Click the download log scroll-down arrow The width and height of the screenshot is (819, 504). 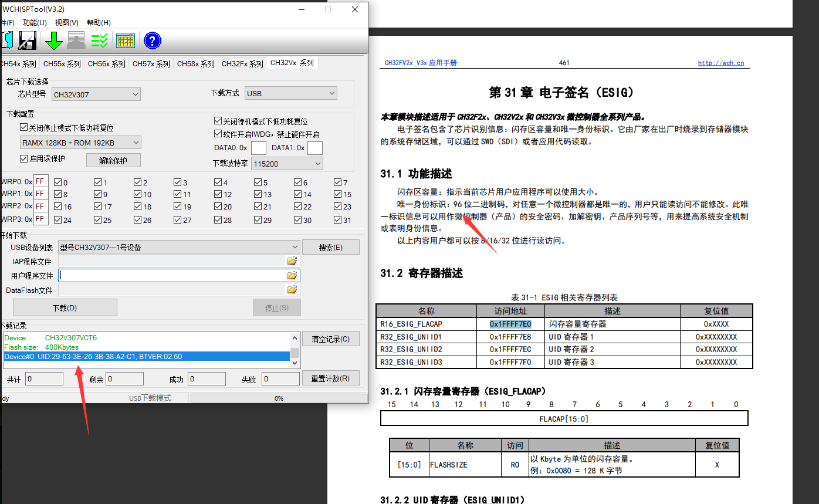click(295, 364)
